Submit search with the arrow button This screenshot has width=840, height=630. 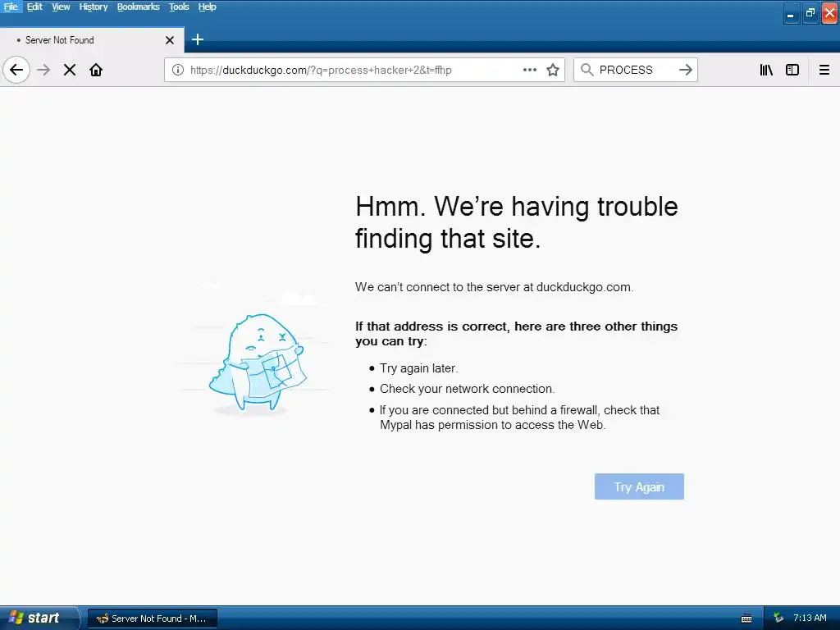(x=685, y=70)
